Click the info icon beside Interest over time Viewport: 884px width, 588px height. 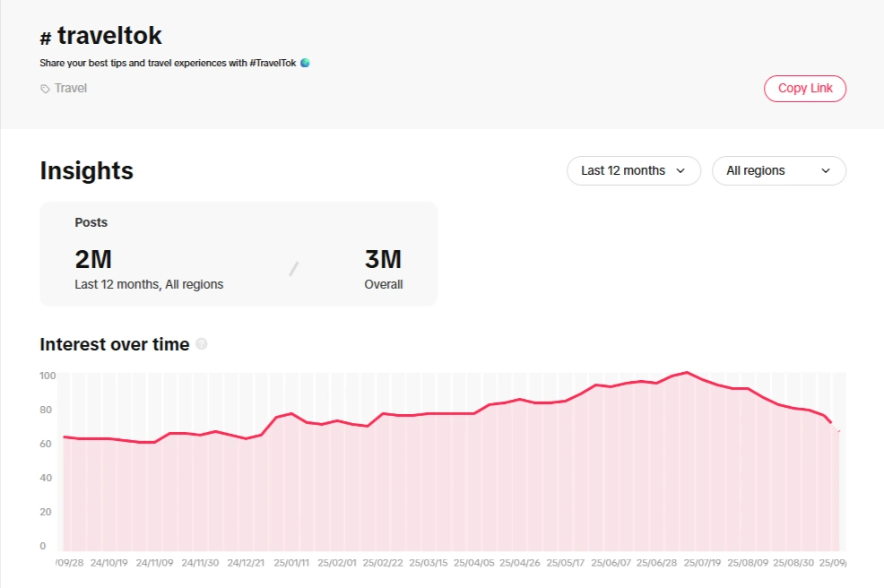coord(202,344)
